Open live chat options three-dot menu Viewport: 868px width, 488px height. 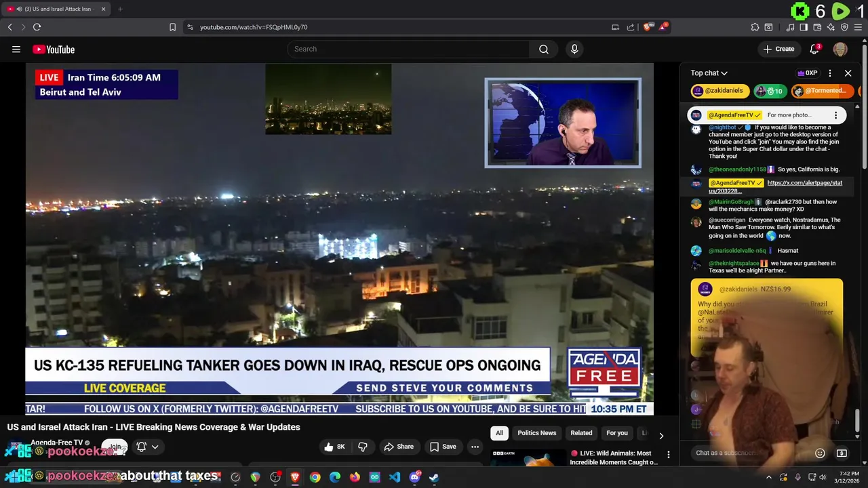tap(830, 73)
